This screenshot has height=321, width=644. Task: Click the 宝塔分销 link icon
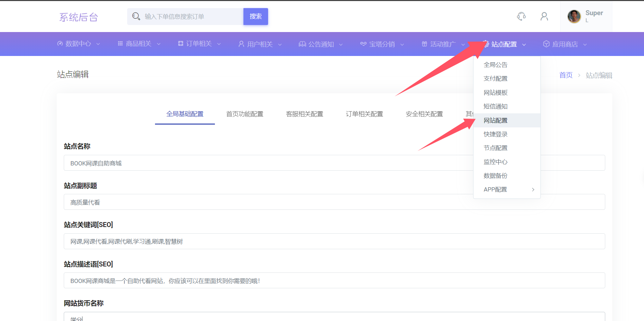click(x=363, y=44)
